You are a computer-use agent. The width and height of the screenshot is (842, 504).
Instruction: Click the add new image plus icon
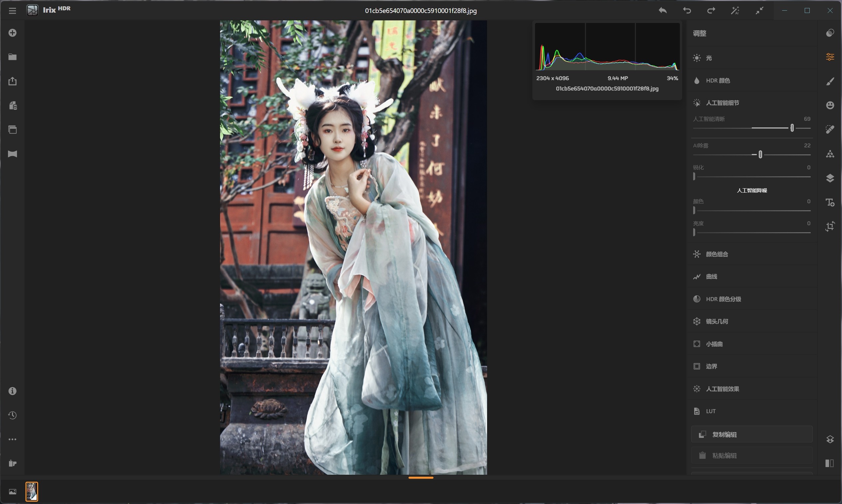click(x=13, y=33)
